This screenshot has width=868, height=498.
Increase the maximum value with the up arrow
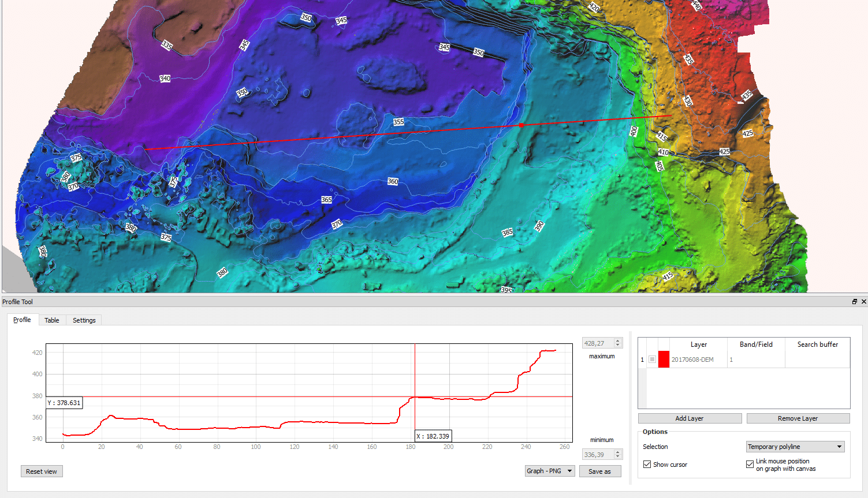click(x=618, y=341)
